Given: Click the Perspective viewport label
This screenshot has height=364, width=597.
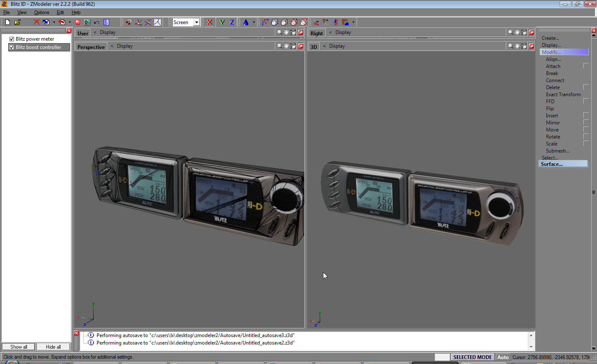Looking at the screenshot, I should 91,47.
